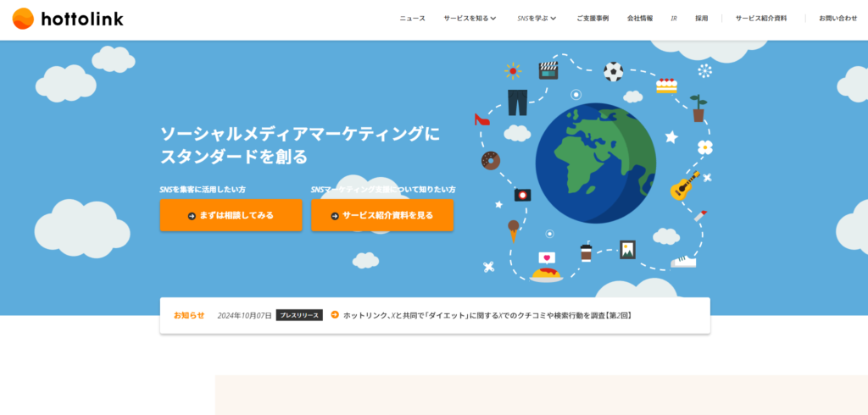This screenshot has width=868, height=415.
Task: Click the サービス紹介資料を見る orange button
Action: [382, 215]
